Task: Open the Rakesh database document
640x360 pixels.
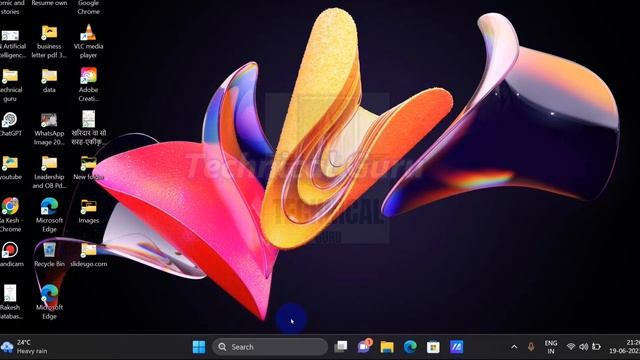Action: (x=10, y=302)
